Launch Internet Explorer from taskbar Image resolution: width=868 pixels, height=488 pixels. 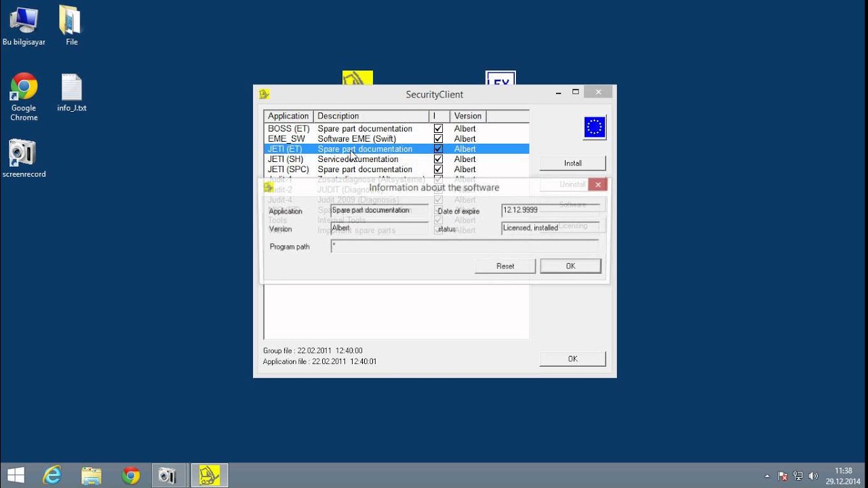coord(52,475)
